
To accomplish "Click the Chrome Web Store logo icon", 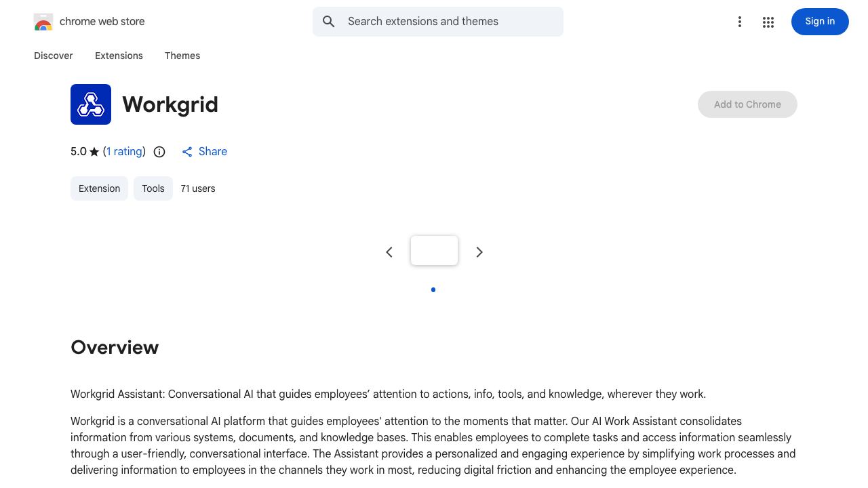I will click(43, 22).
